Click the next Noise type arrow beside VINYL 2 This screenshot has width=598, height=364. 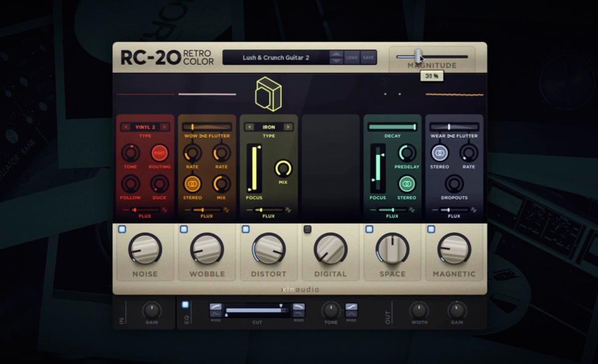pos(164,127)
